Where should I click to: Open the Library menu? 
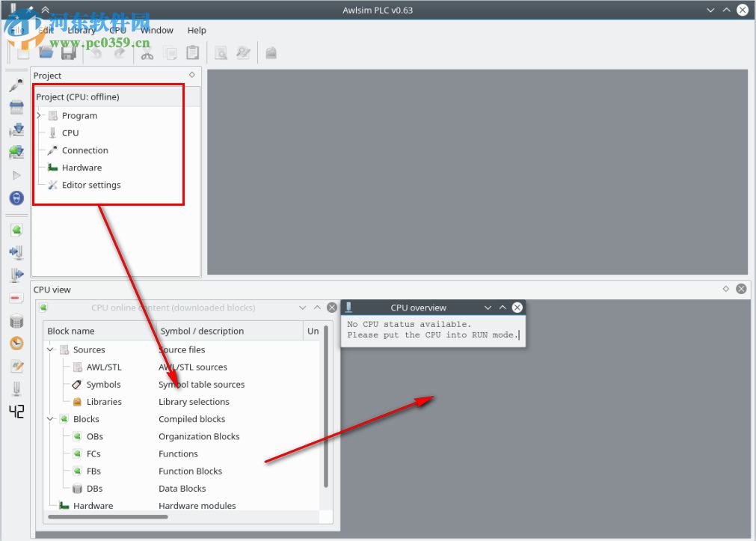[x=82, y=30]
